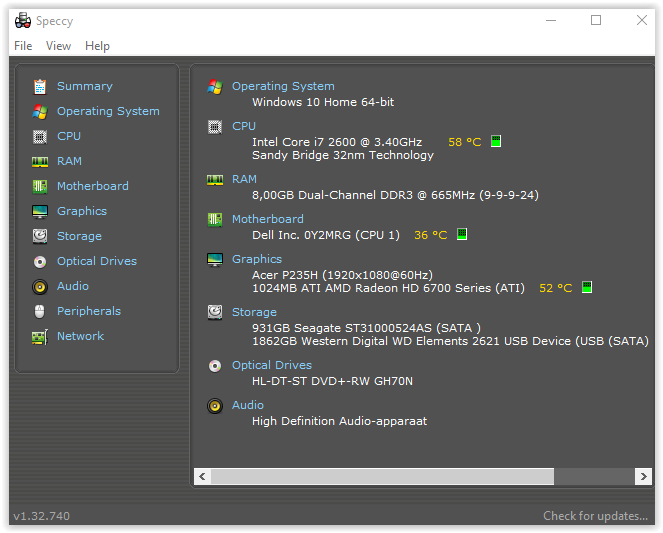
Task: Click the graphics temperature status indicator
Action: pyautogui.click(x=587, y=288)
